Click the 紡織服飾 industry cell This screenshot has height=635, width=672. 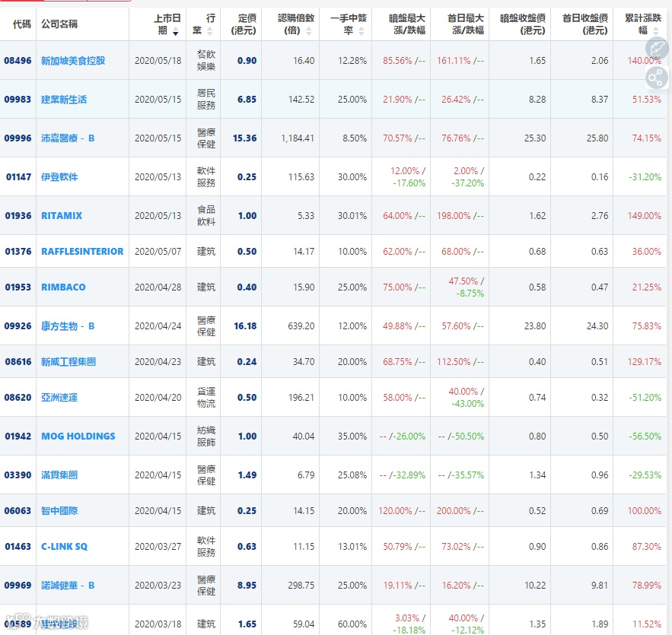click(206, 437)
